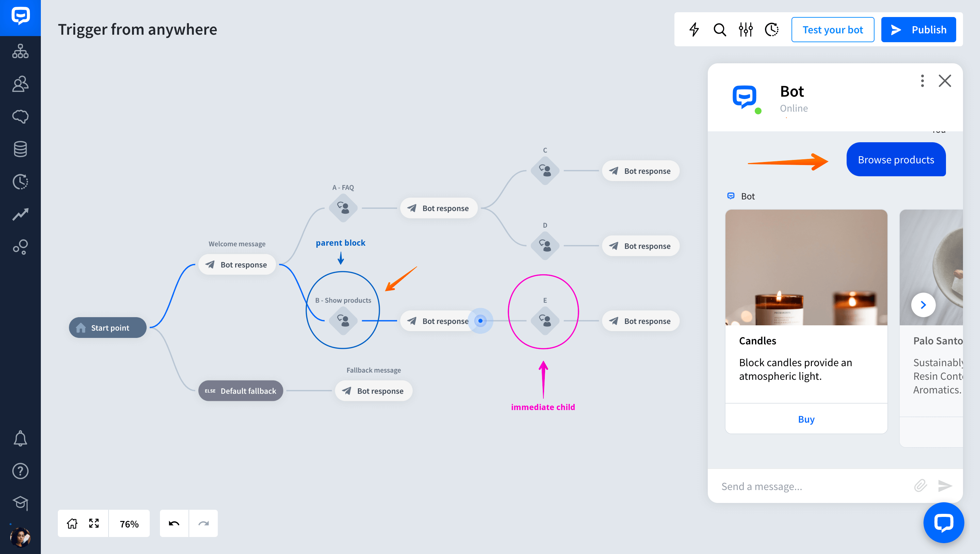The image size is (980, 554).
Task: Select Bot response after block D
Action: pyautogui.click(x=641, y=246)
